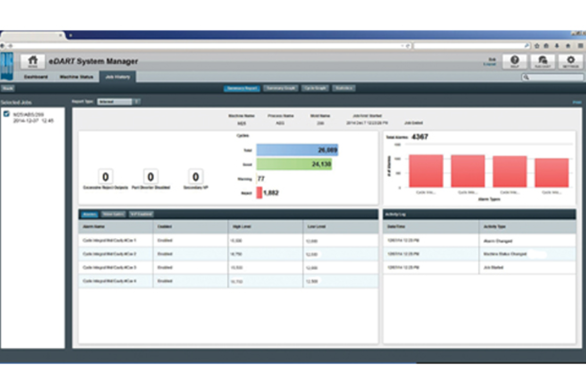The image size is (586, 392).
Task: Uncheck the selected job checkbox
Action: coord(6,114)
